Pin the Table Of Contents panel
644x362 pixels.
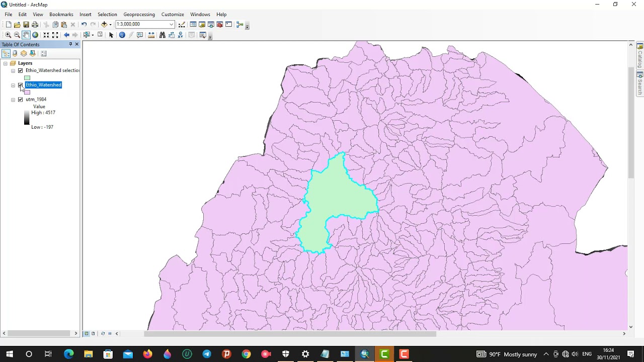click(70, 44)
